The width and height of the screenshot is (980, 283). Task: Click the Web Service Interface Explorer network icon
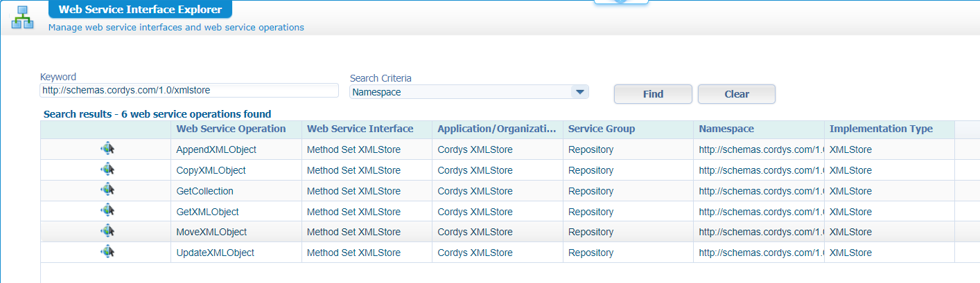click(x=23, y=17)
